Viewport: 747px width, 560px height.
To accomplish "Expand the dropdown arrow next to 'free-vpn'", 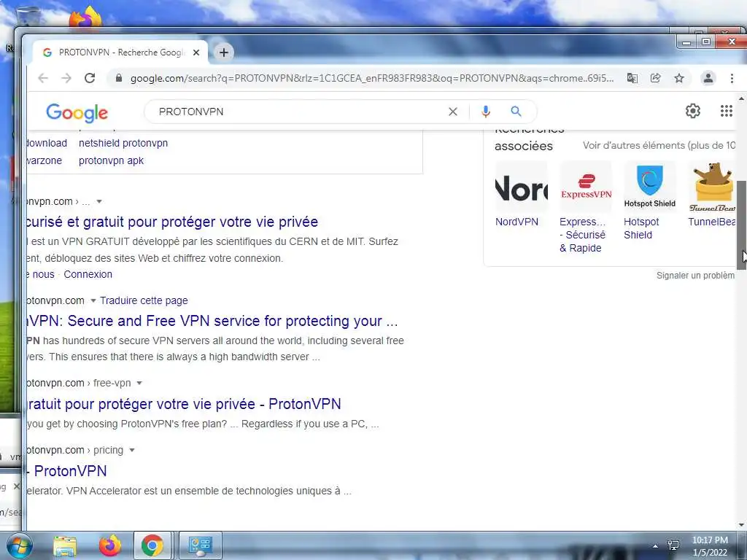I will click(x=139, y=383).
